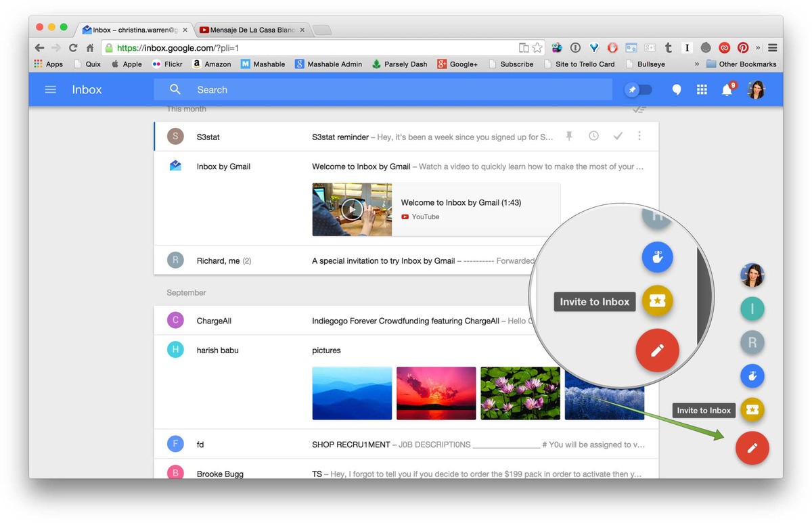This screenshot has height=523, width=812.
Task: Sweep This month with mark-all-done icon
Action: tap(639, 109)
